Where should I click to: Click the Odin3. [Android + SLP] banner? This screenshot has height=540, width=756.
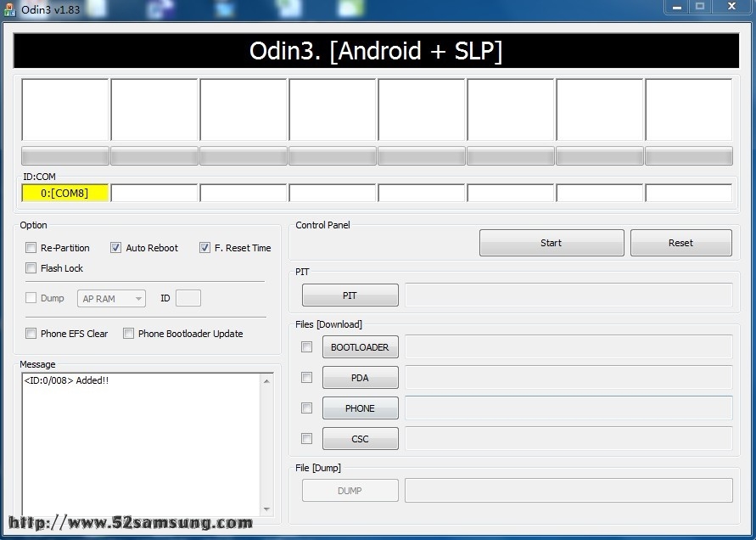pyautogui.click(x=376, y=51)
